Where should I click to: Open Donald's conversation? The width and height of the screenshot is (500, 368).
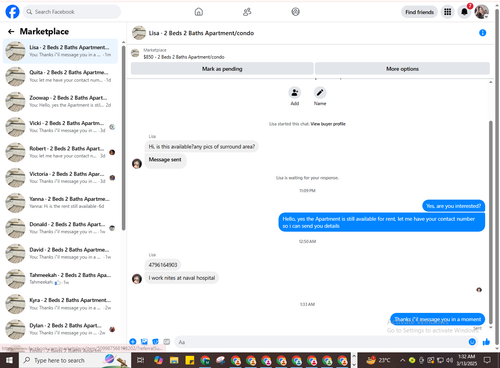pos(60,228)
